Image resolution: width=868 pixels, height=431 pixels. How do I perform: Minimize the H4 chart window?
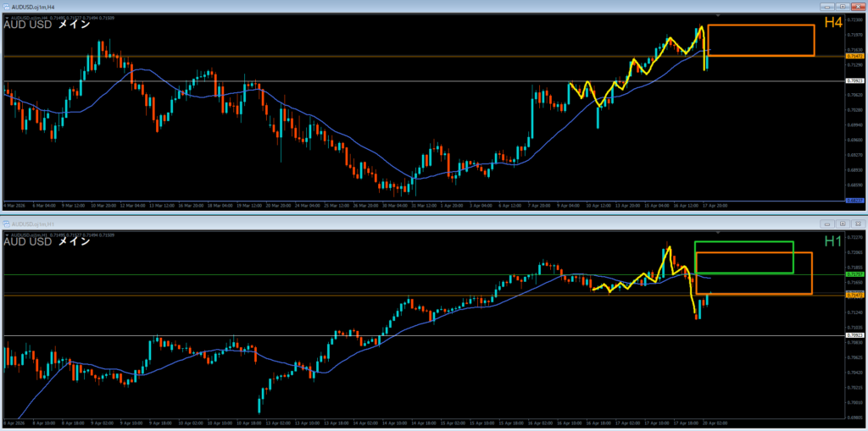click(827, 6)
